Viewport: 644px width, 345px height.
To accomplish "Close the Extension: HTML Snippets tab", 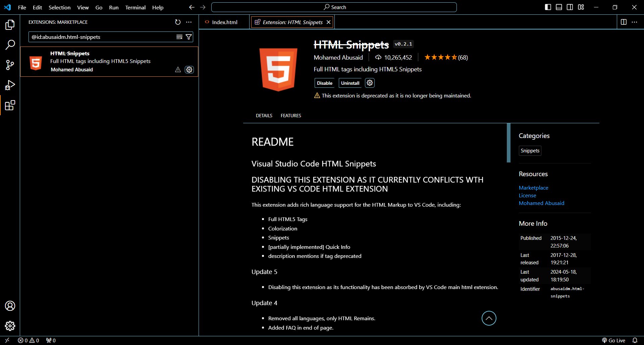I will pyautogui.click(x=329, y=22).
